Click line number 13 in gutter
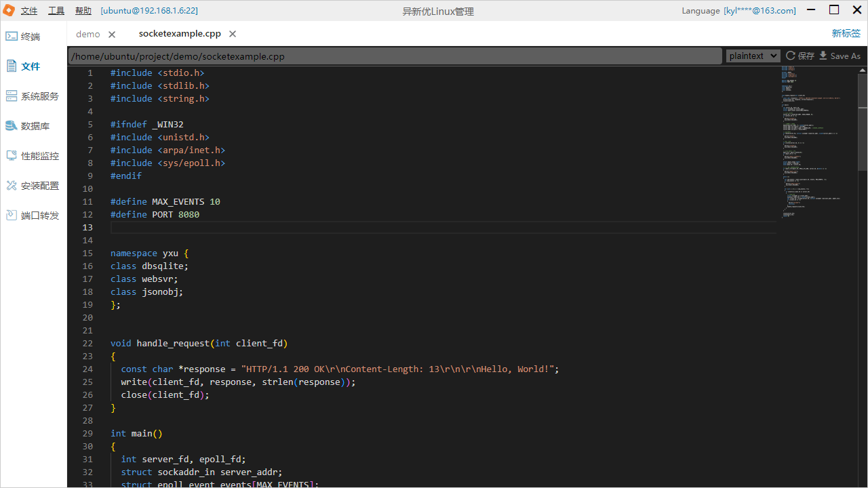This screenshot has width=868, height=488. [87, 227]
